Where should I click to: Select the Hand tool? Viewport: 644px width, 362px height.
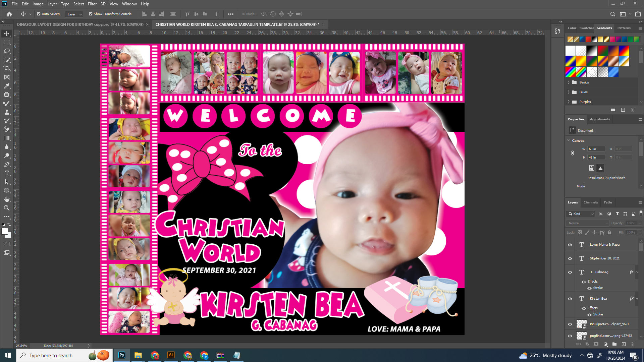(7, 199)
